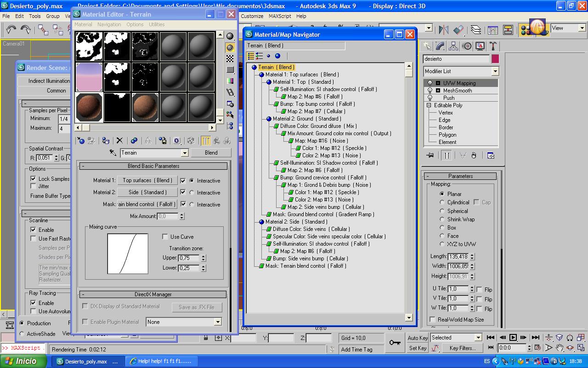
Task: Check the U Tile Flip checkbox
Action: point(480,289)
